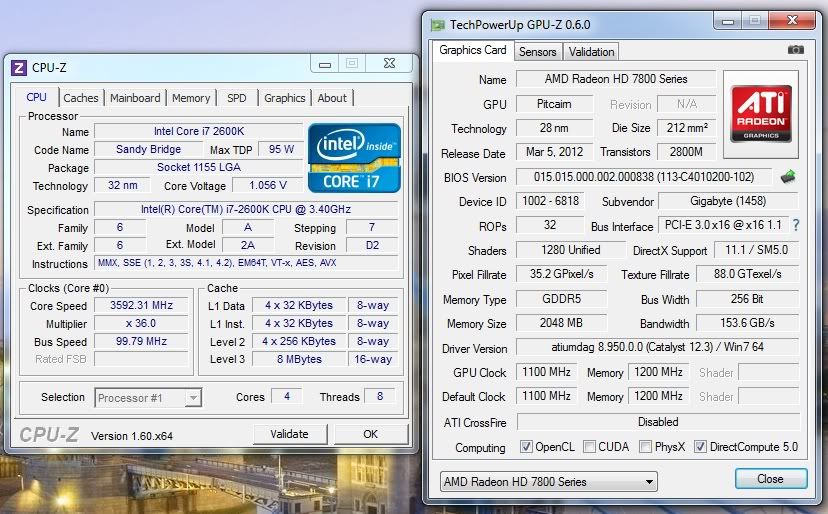Screen dimensions: 828x514
Task: Click the Code Name value Sandy Bridge
Action: pos(148,149)
